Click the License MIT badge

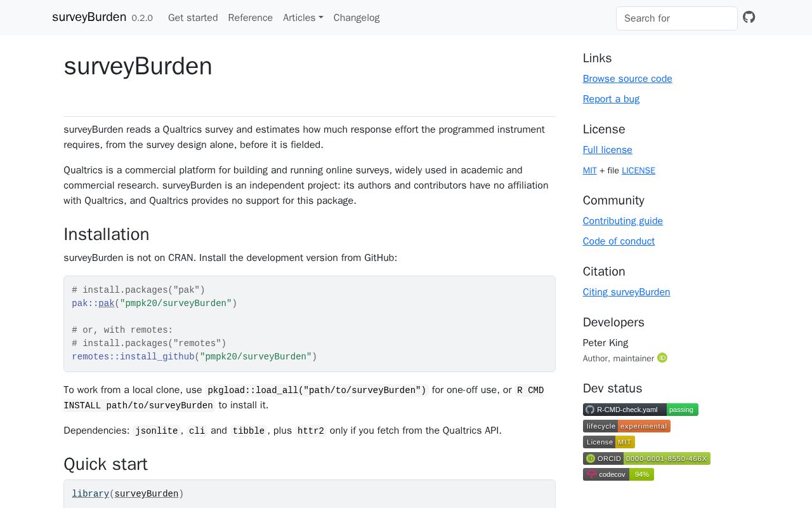609,442
